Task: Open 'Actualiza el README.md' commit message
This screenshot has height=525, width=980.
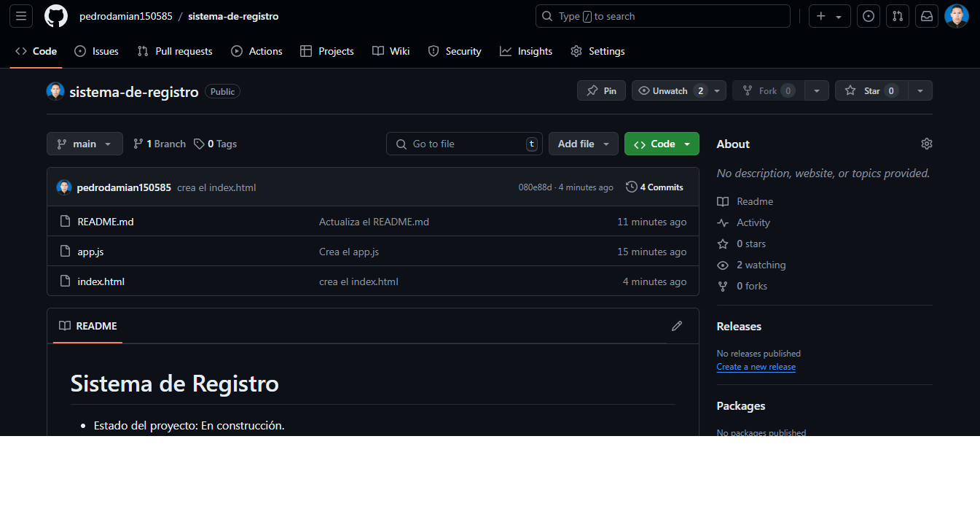Action: click(374, 222)
